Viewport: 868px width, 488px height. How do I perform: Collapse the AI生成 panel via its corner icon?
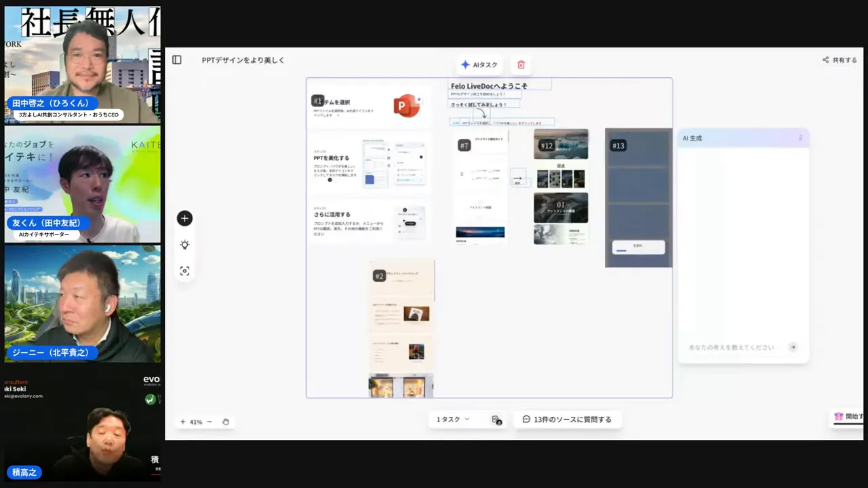tap(800, 137)
